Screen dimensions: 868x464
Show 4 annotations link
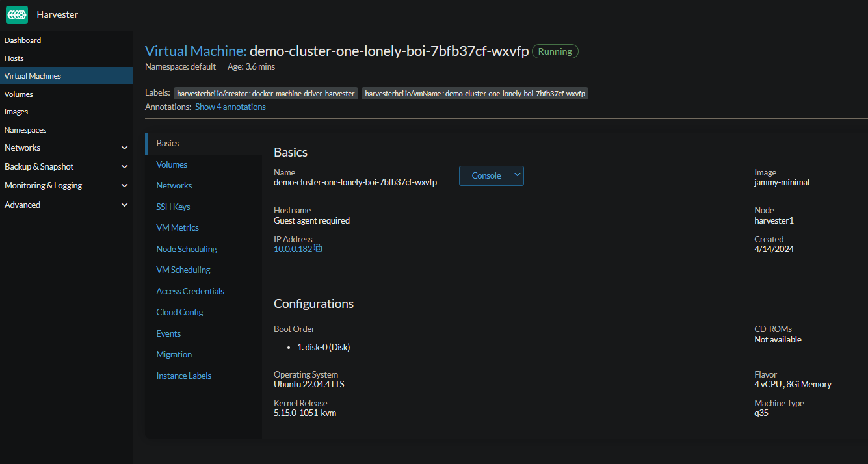230,107
